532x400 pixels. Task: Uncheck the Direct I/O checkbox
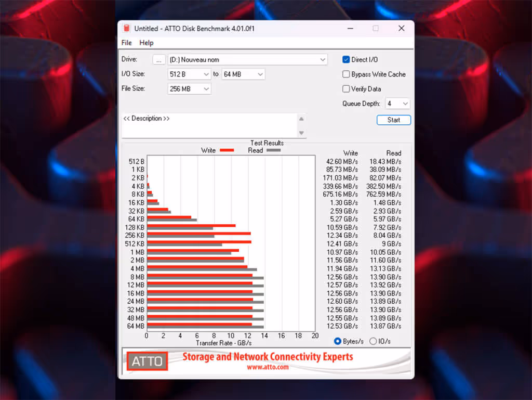click(x=345, y=59)
